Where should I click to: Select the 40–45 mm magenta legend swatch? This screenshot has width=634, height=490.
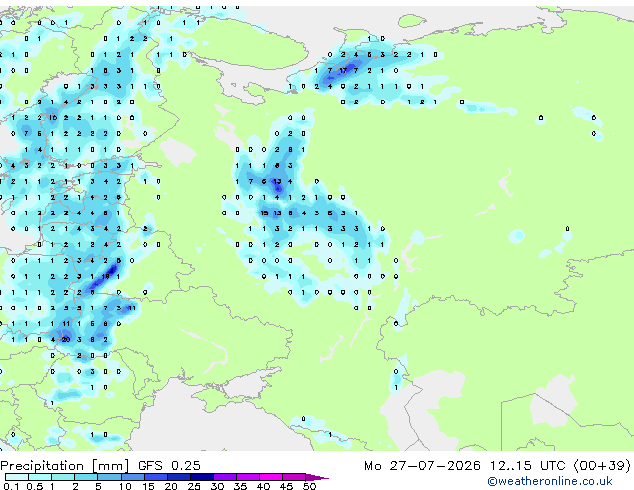click(271, 477)
